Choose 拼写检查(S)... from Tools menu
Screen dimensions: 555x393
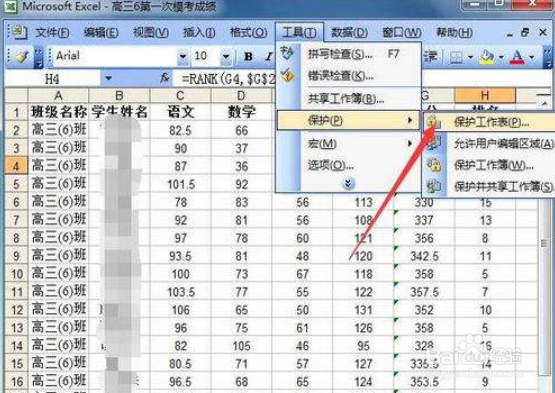[x=349, y=54]
